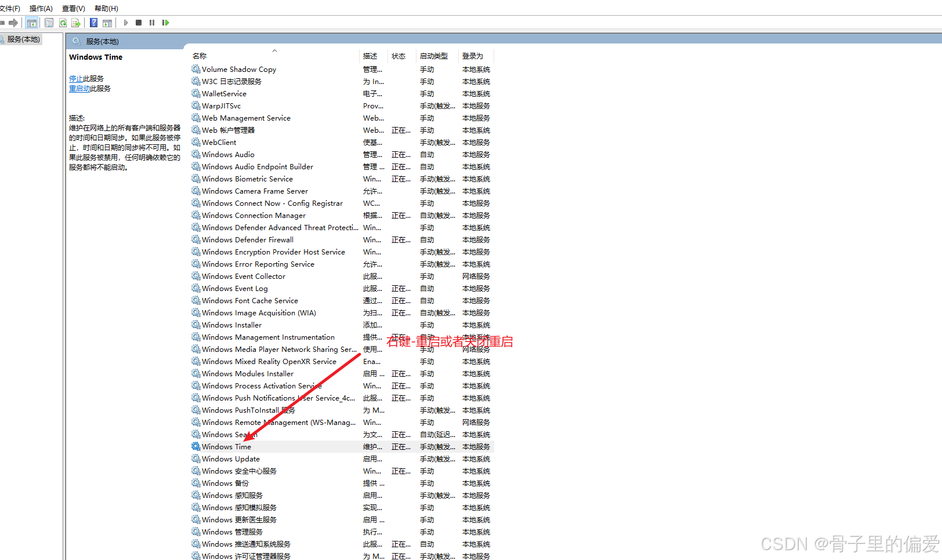Click the 停止 link to stop this service
The height and width of the screenshot is (560, 942).
pos(76,79)
